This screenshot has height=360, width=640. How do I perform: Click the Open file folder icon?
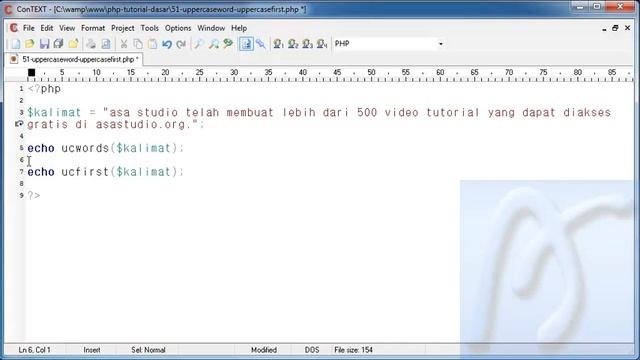pos(30,44)
